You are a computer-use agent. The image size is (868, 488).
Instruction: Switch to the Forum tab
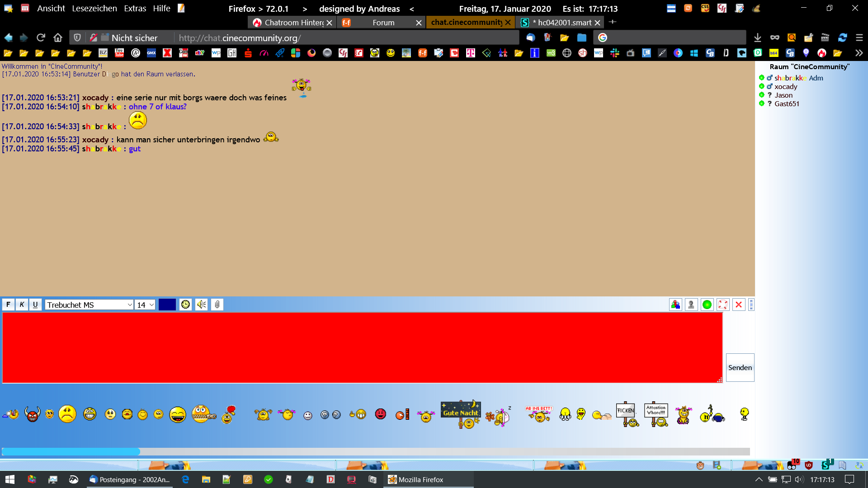(383, 23)
